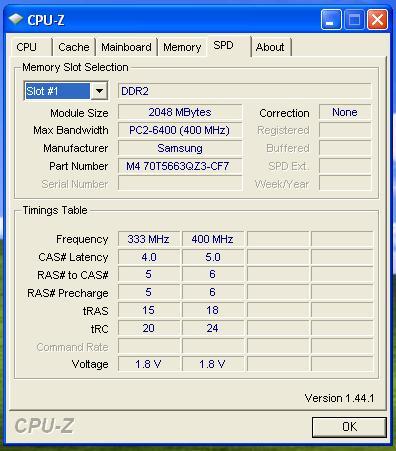Click the 2048 MBytes module size field
The image size is (396, 451).
pos(180,112)
